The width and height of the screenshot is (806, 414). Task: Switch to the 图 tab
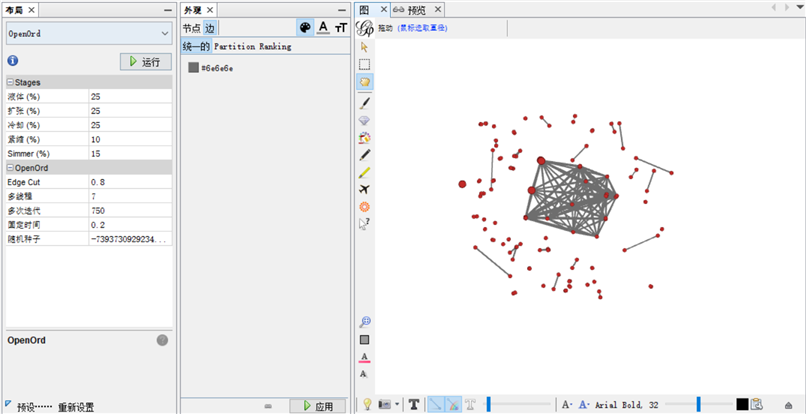(364, 10)
